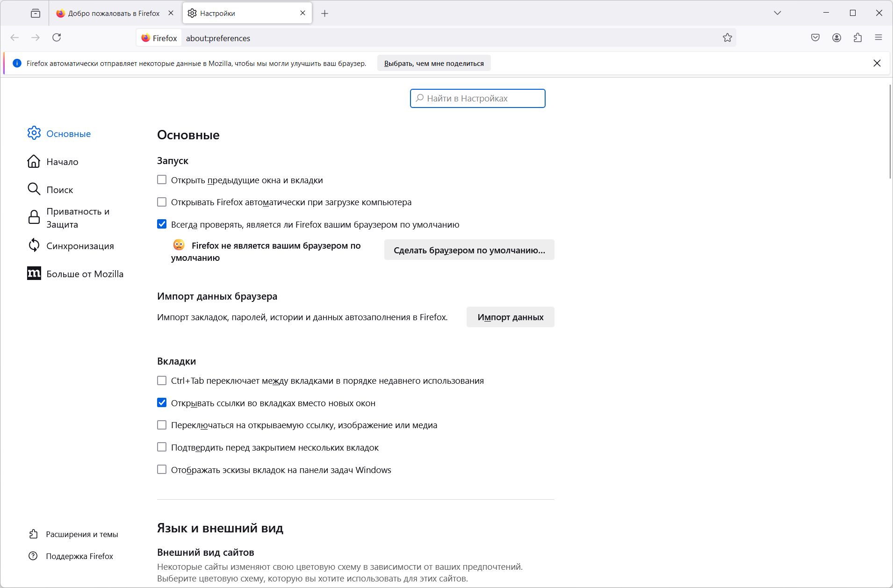Open 'Расширения и темы' link
Image resolution: width=893 pixels, height=588 pixels.
(82, 534)
